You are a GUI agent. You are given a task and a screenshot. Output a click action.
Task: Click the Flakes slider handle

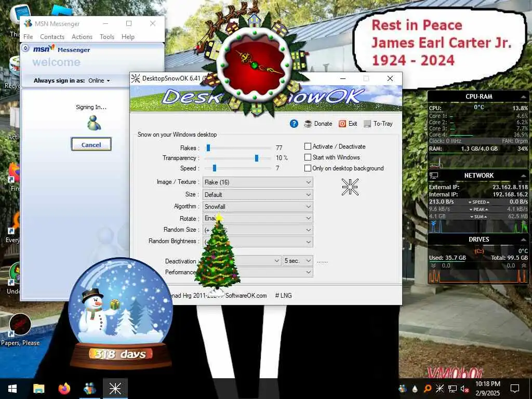(x=208, y=148)
